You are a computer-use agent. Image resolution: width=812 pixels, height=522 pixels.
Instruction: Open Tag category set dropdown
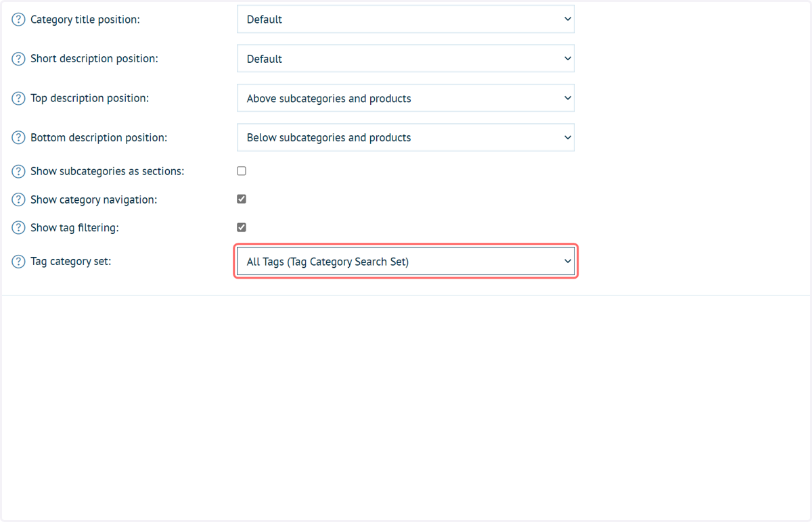405,262
